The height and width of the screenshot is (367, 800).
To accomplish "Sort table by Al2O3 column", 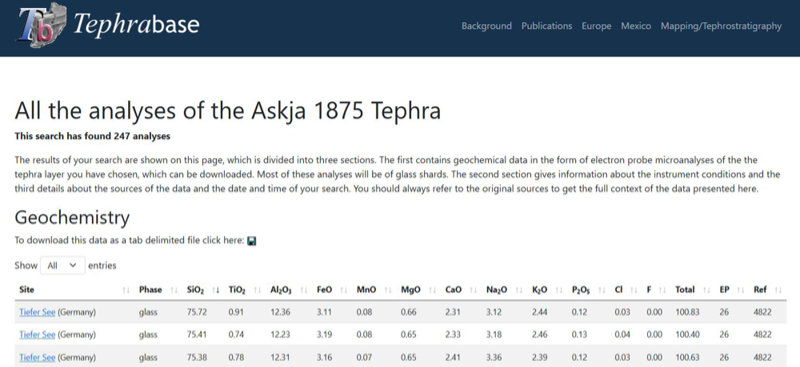I will coord(289,289).
